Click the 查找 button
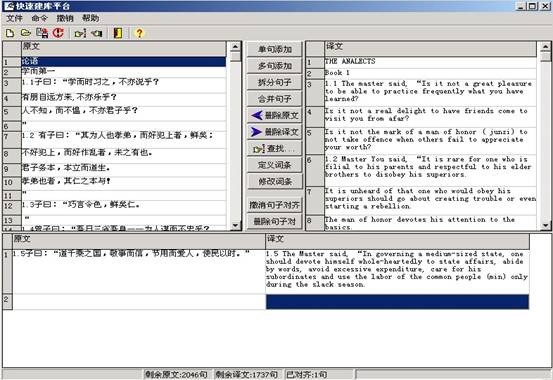 [x=275, y=149]
